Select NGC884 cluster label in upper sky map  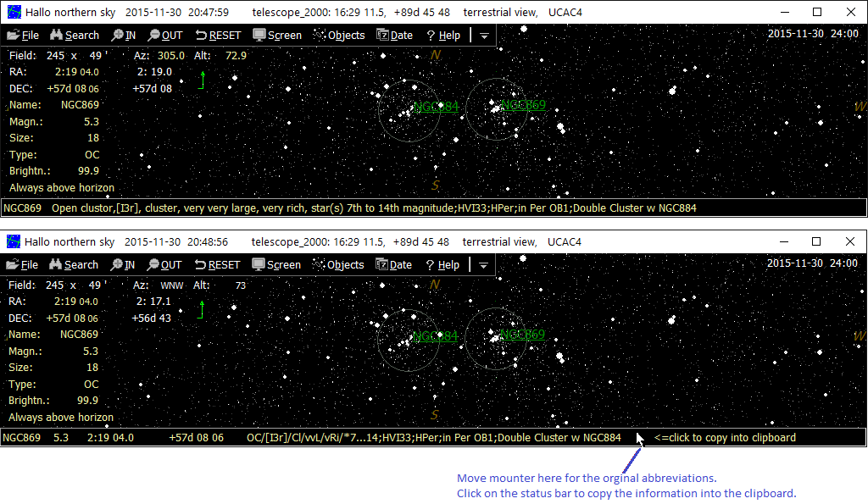pyautogui.click(x=436, y=107)
